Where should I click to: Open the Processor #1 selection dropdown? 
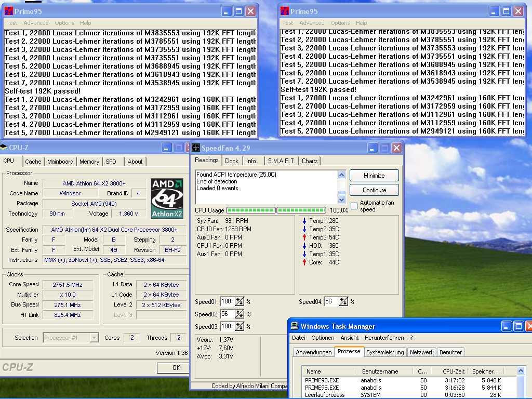coord(95,338)
